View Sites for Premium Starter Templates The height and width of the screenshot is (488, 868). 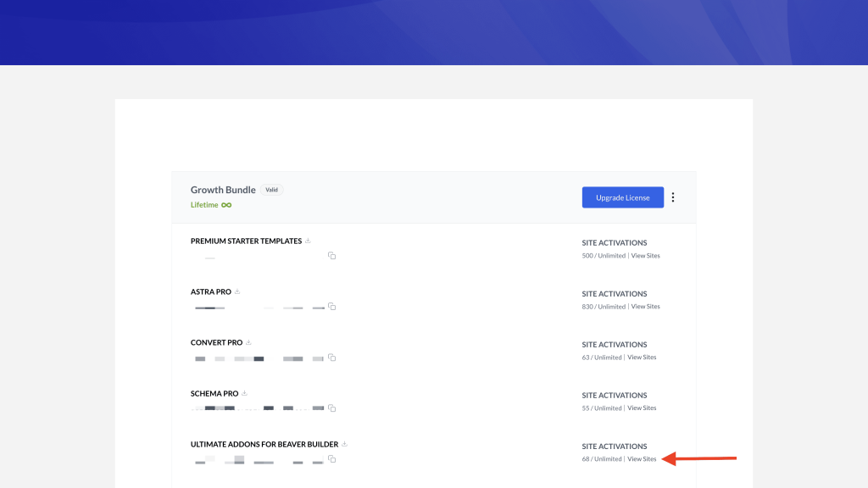click(x=645, y=256)
